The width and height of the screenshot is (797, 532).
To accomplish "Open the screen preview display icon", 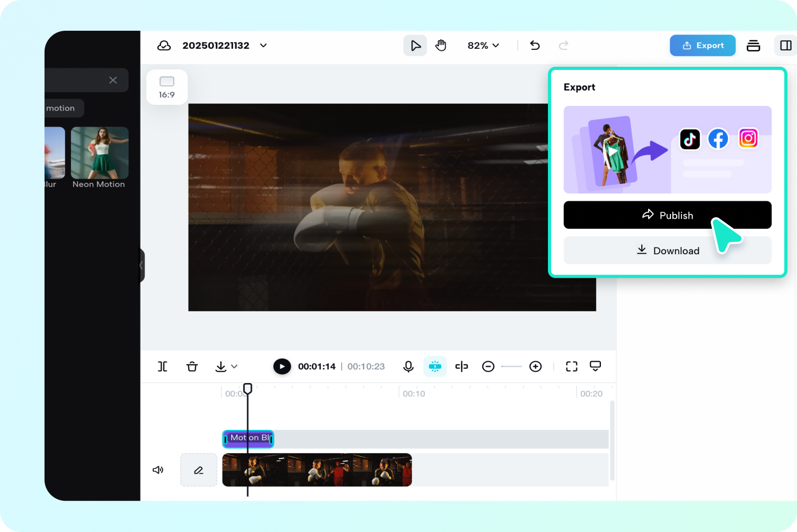I will click(x=595, y=366).
